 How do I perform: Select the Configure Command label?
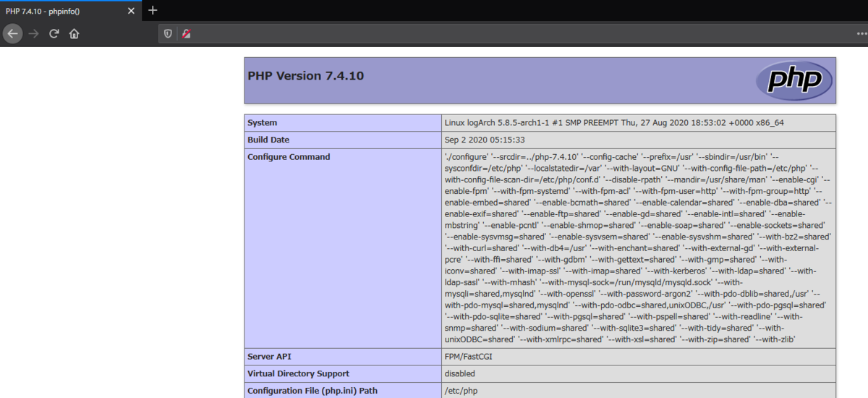[289, 157]
